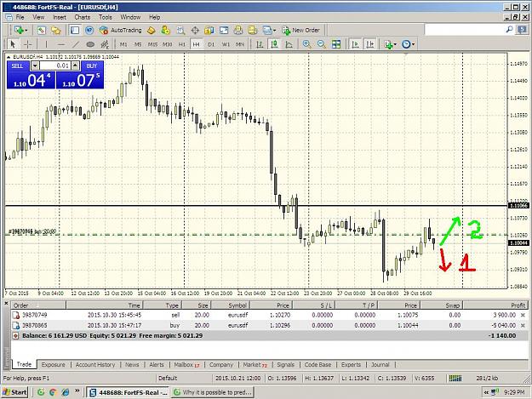Click the search magnifier icon
Image resolution: width=532 pixels, height=399 pixels.
pyautogui.click(x=509, y=30)
